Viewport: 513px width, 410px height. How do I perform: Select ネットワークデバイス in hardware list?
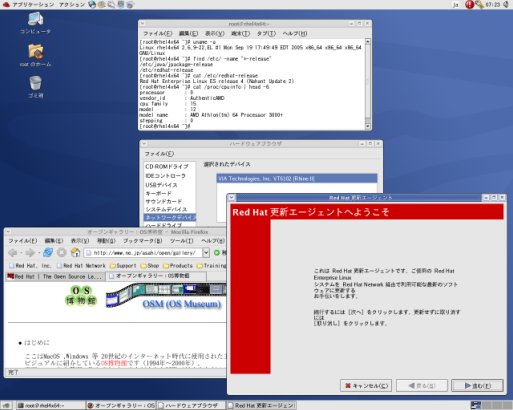point(170,217)
